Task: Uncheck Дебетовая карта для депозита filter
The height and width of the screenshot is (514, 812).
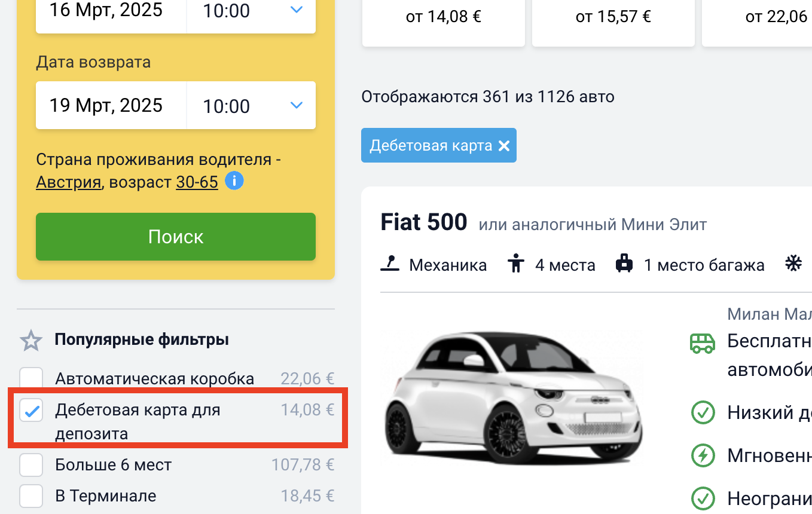Action: tap(31, 411)
